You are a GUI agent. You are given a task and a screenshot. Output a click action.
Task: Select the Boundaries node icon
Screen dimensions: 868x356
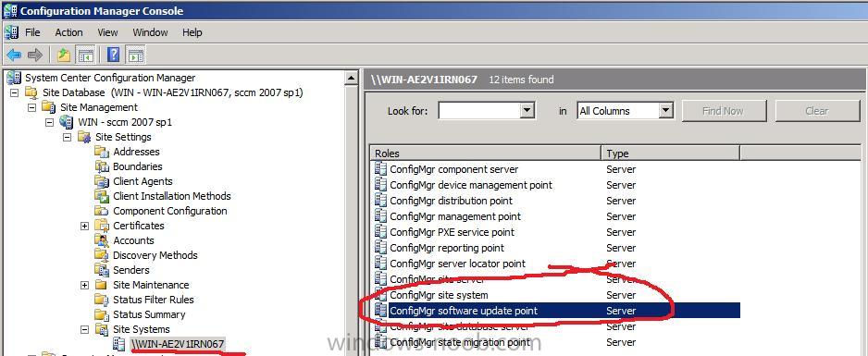click(103, 166)
